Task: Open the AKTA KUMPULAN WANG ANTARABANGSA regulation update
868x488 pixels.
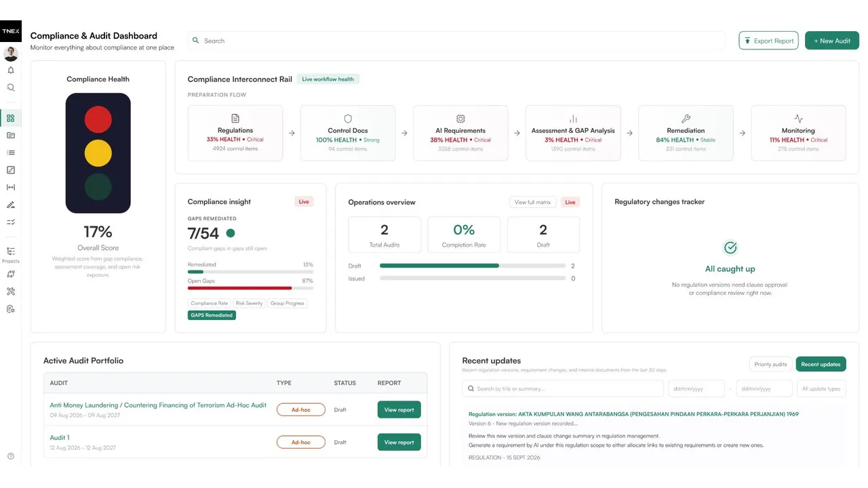Action: click(x=633, y=414)
